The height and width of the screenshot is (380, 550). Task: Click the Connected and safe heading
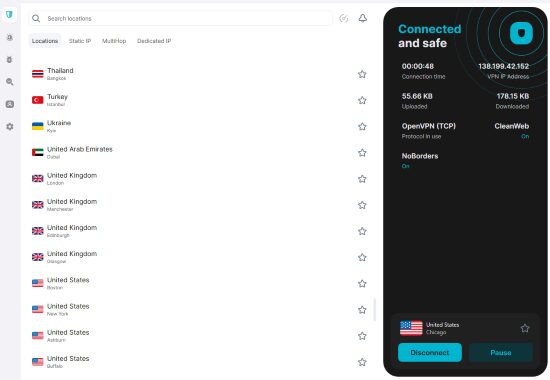tap(430, 36)
